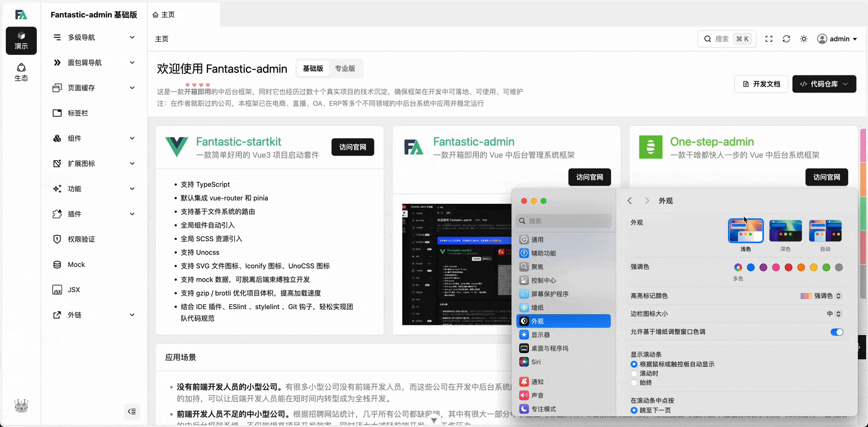Toggle wallpaper tinting switch off
Screen dimensions: 868x427
click(837, 332)
